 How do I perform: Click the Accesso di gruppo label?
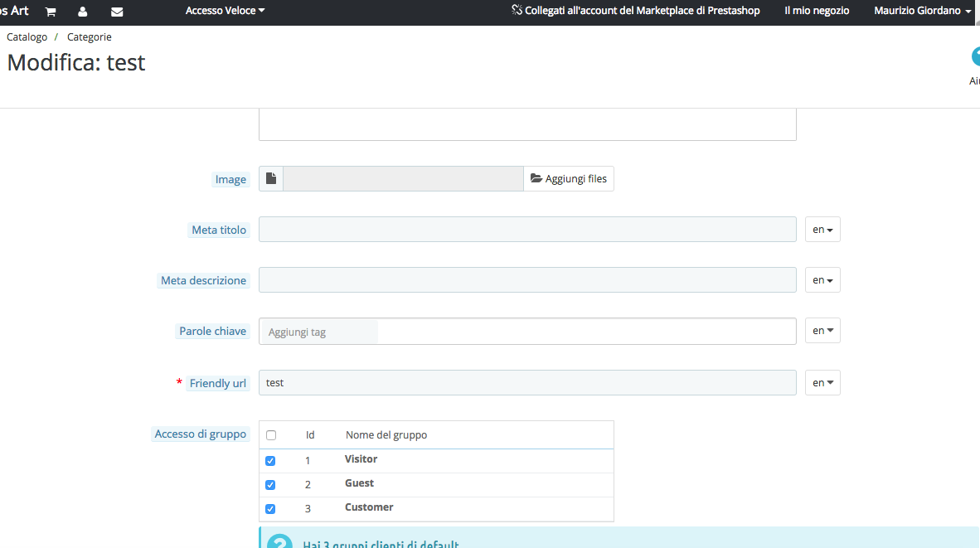[200, 434]
